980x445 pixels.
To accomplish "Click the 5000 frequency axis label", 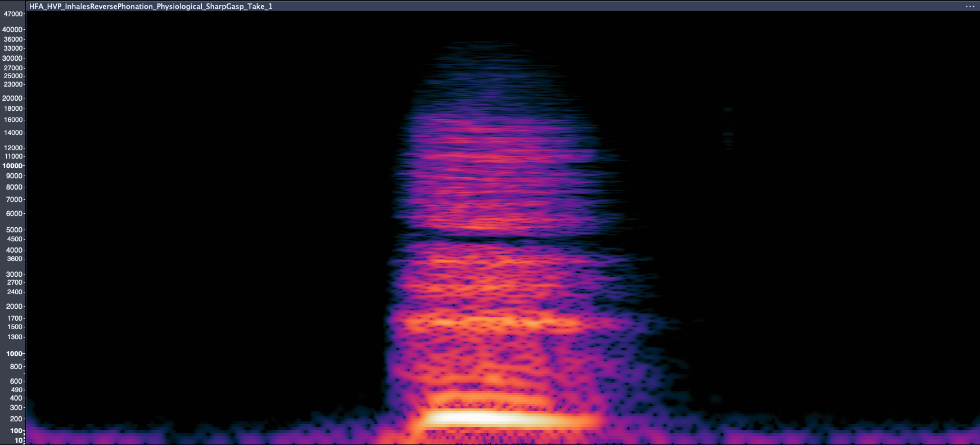I will [x=15, y=230].
